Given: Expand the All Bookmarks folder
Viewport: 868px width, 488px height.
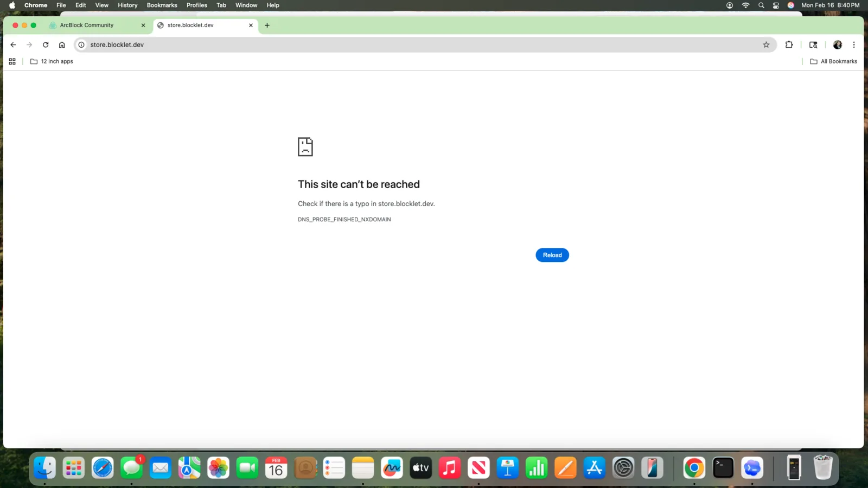Looking at the screenshot, I should 833,61.
